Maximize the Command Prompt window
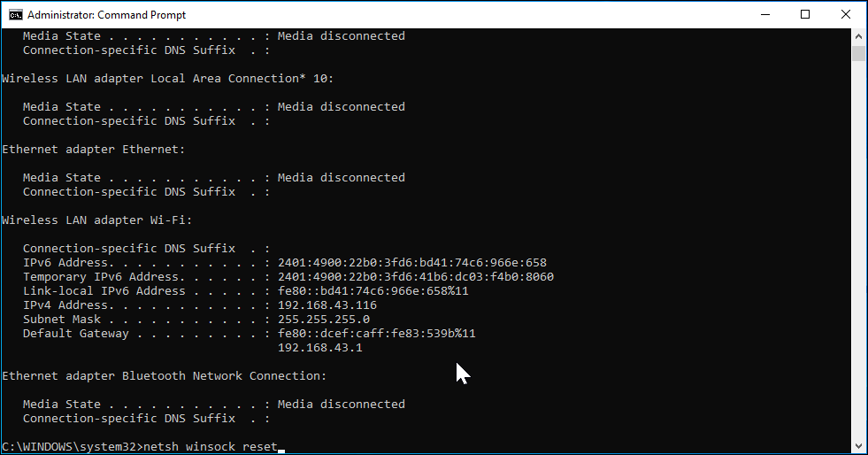The image size is (868, 455). [805, 15]
